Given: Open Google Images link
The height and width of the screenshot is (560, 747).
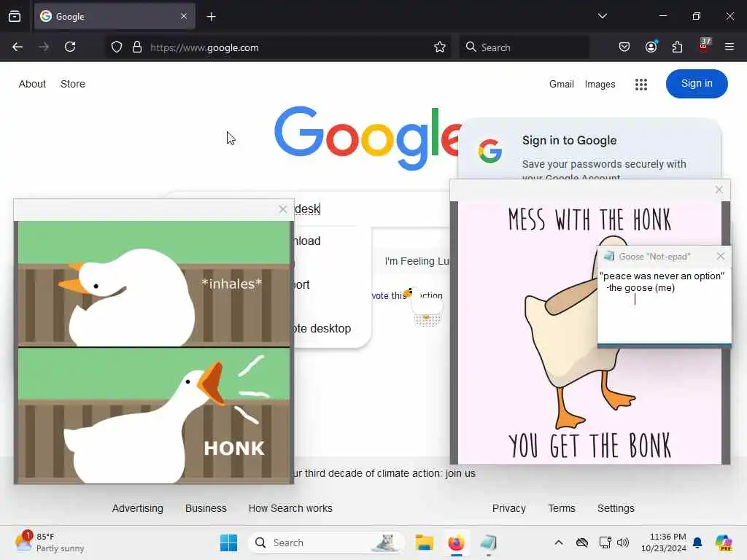Looking at the screenshot, I should click(600, 85).
